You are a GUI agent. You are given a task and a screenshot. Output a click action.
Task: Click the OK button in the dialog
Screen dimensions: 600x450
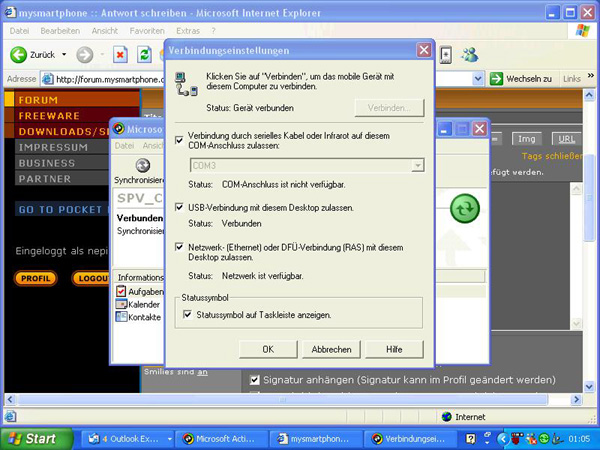[268, 349]
